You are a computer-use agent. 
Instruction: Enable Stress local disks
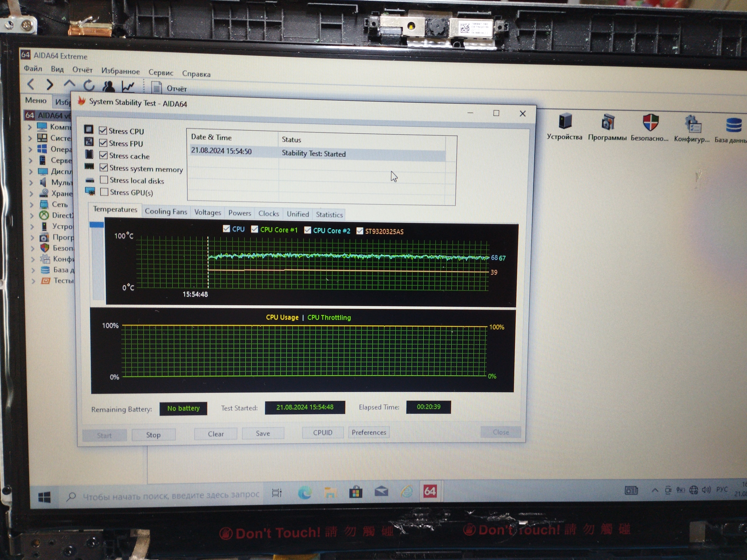(x=104, y=180)
